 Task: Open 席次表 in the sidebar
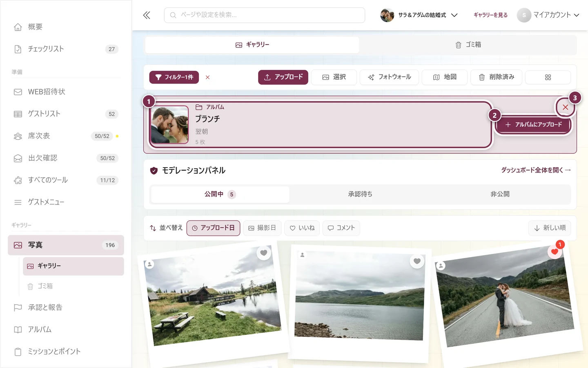point(66,136)
